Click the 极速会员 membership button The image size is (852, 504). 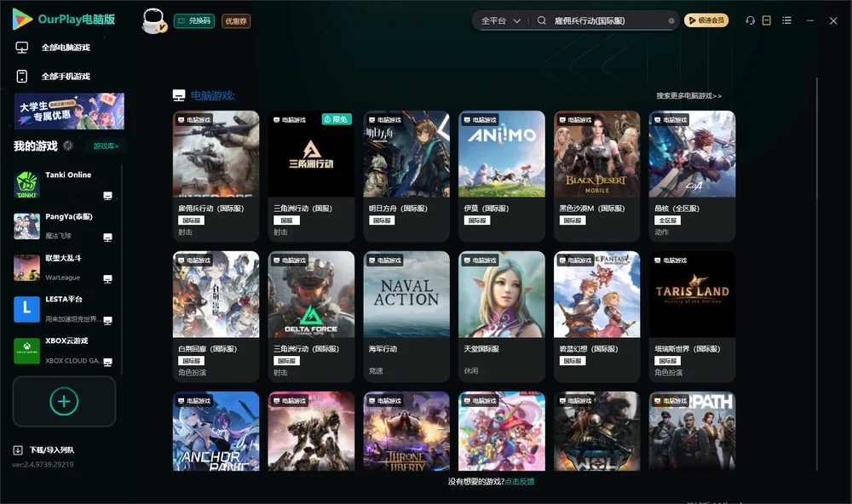[705, 20]
